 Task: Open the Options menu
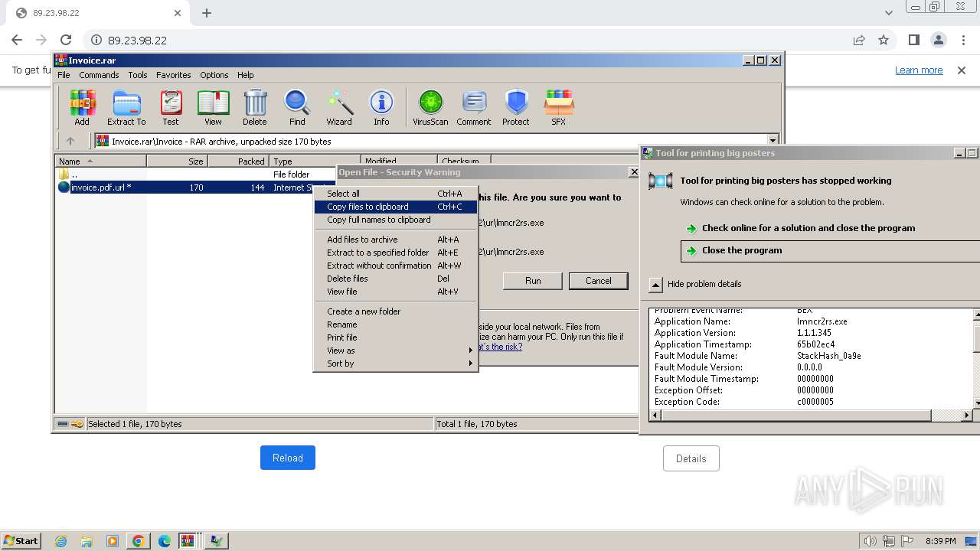pyautogui.click(x=214, y=75)
